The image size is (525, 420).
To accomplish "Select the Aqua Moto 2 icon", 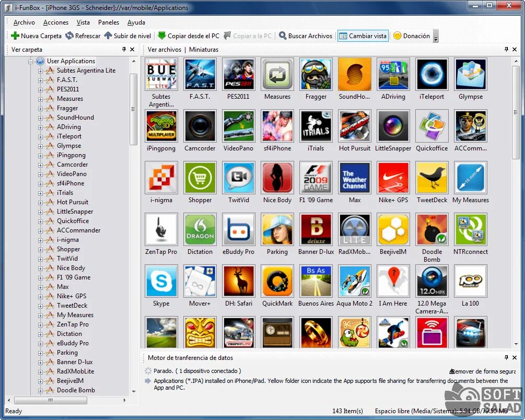I will point(355,281).
